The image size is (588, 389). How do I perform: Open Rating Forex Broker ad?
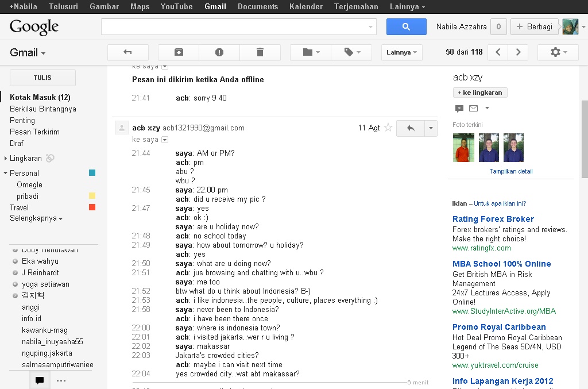click(493, 219)
